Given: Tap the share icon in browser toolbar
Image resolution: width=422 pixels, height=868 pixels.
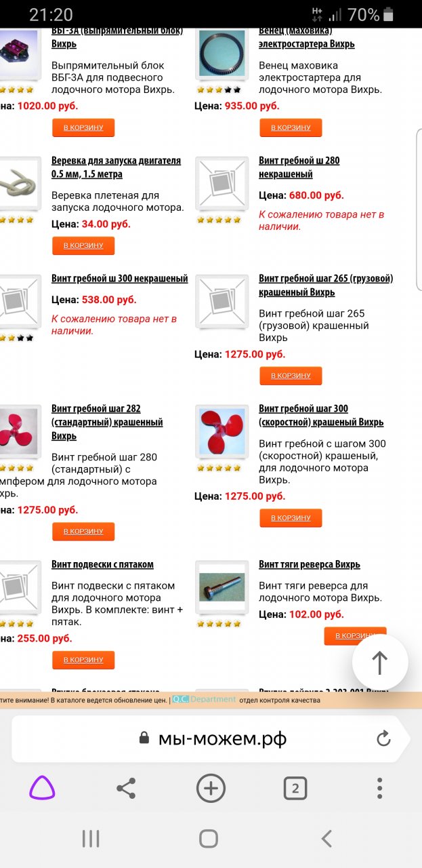Looking at the screenshot, I should 126,788.
